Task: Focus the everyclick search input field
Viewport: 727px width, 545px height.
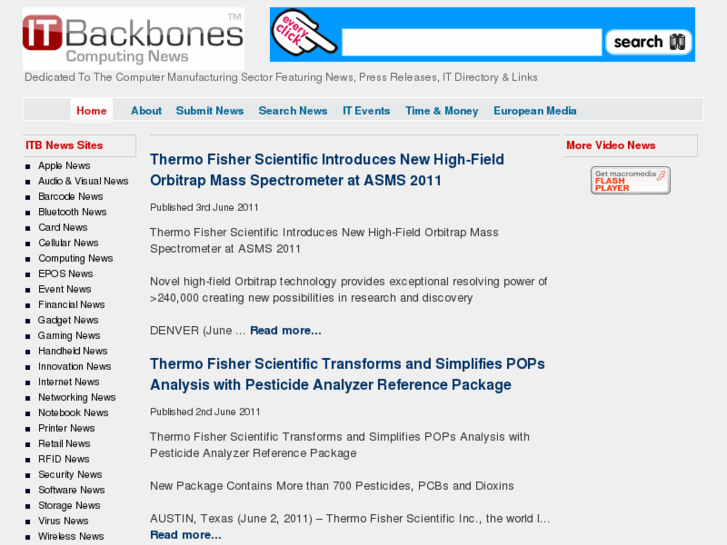Action: 472,42
